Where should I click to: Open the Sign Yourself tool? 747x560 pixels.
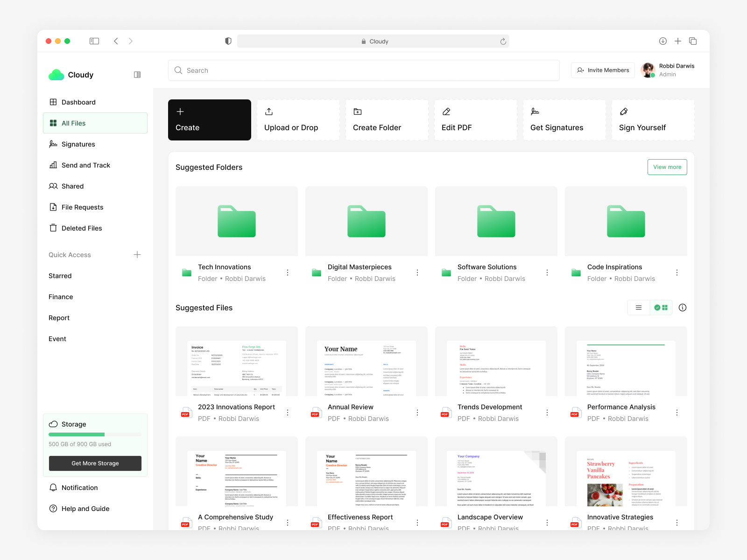click(652, 119)
